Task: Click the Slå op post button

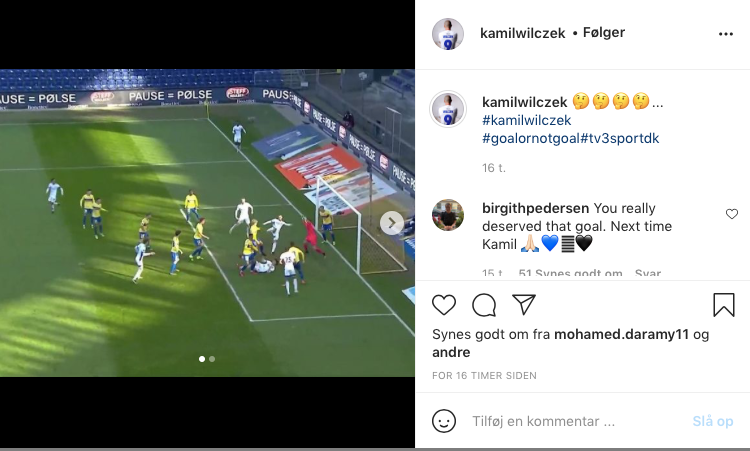Action: pyautogui.click(x=713, y=421)
